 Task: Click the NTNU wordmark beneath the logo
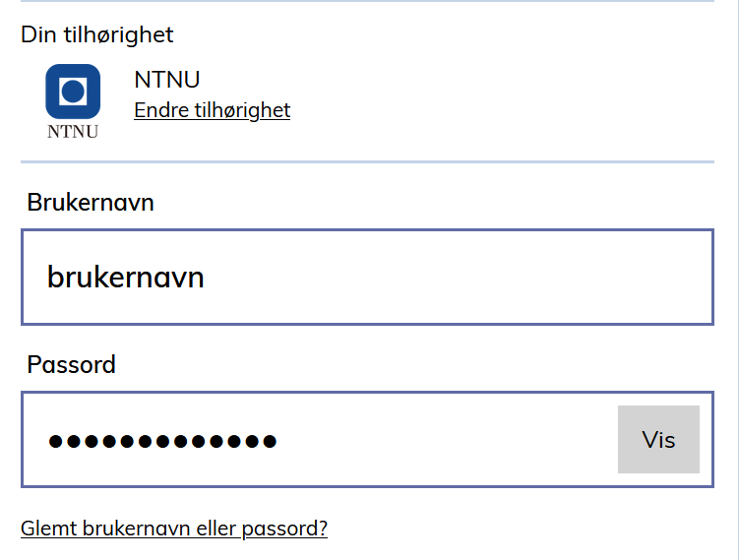(73, 132)
